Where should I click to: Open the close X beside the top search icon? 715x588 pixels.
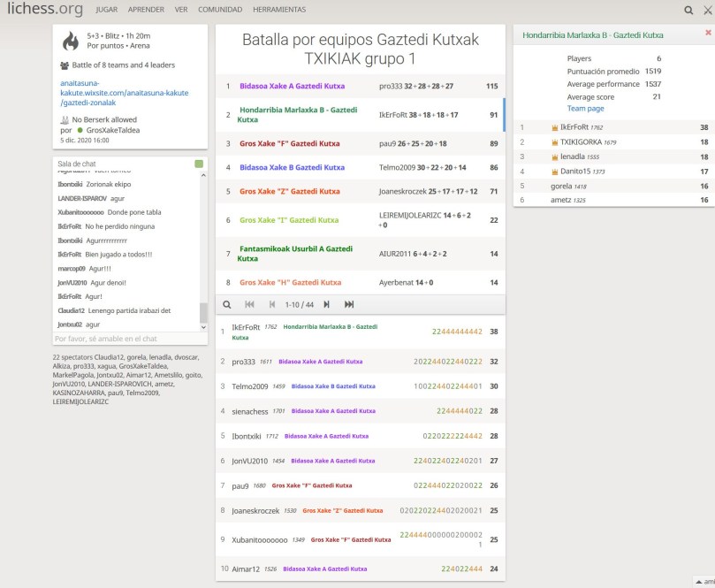point(705,10)
